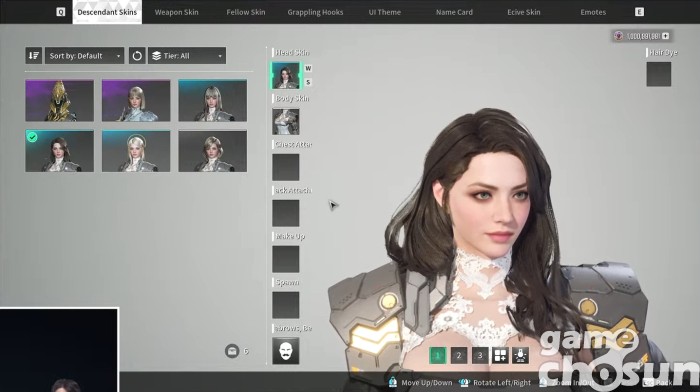Click the currency add plus icon
Screen dimensions: 700x392
(x=666, y=36)
